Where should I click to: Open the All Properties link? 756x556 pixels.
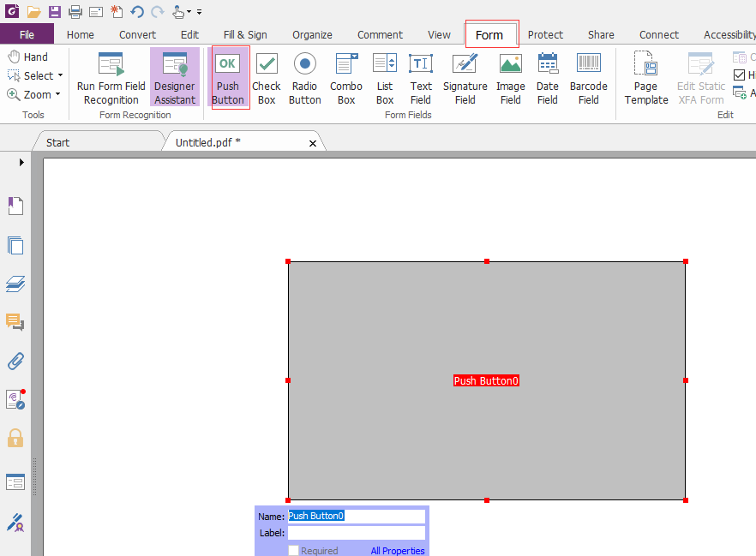pos(398,550)
